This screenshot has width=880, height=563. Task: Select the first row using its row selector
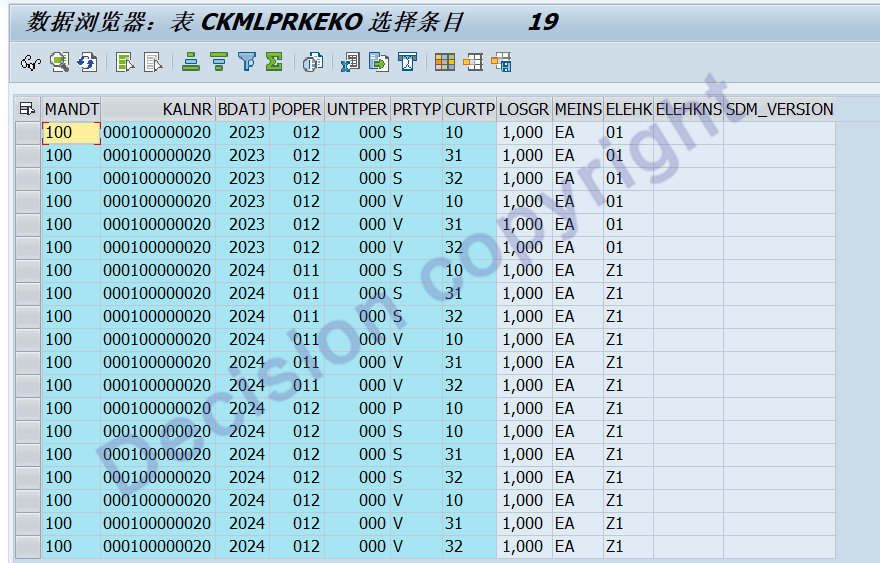(x=27, y=132)
